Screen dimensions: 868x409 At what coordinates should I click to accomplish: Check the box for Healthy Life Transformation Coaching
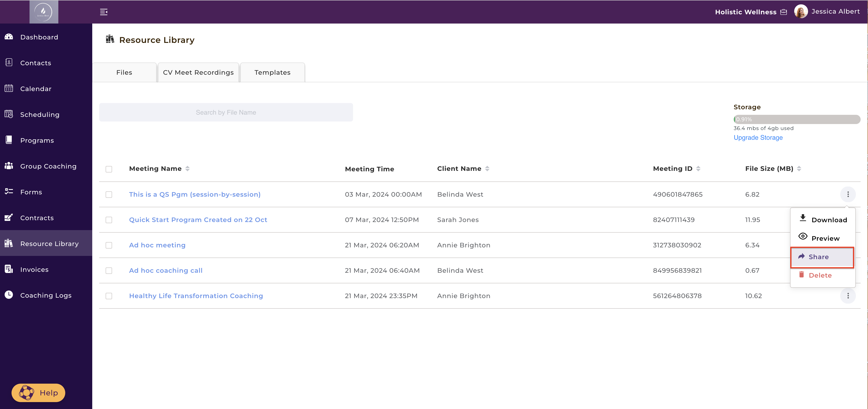[109, 296]
